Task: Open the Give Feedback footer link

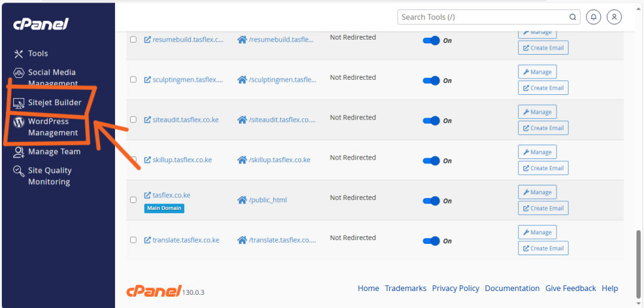Action: 570,289
